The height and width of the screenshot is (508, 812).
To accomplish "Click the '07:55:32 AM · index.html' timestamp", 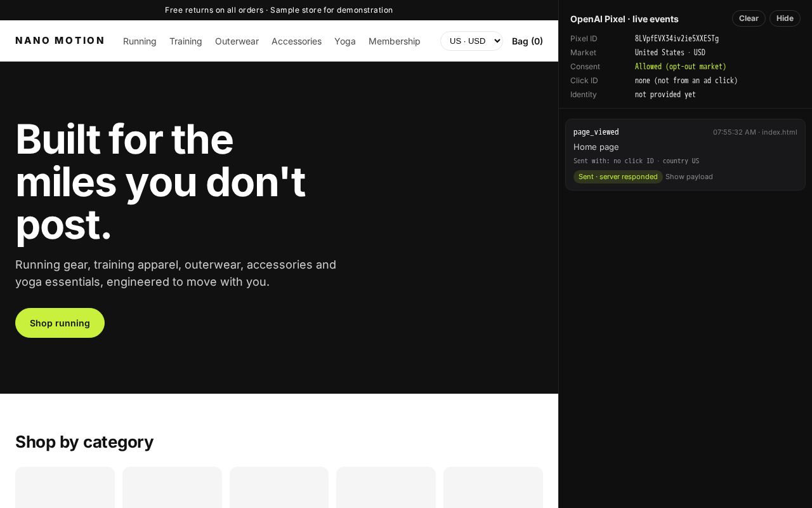I will 755,132.
